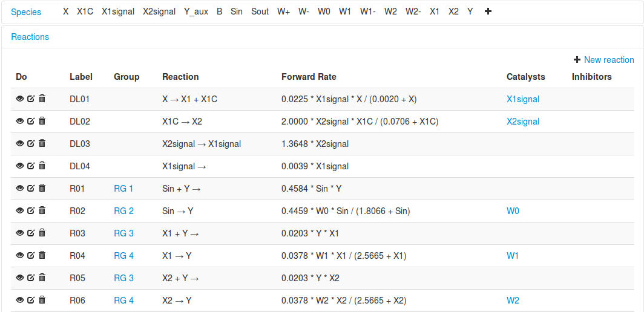
Task: Select the X1signal species in the species bar
Action: pyautogui.click(x=118, y=11)
